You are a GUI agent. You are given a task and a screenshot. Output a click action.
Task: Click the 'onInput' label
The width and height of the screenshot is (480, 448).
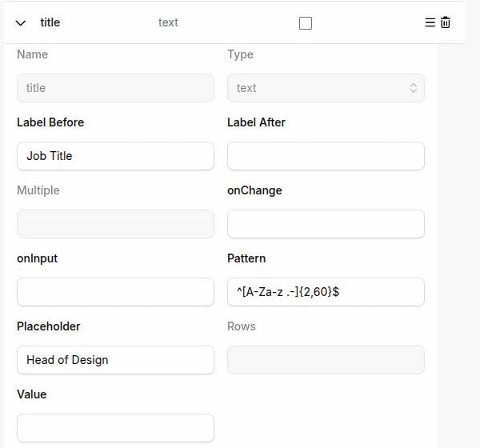coord(37,258)
